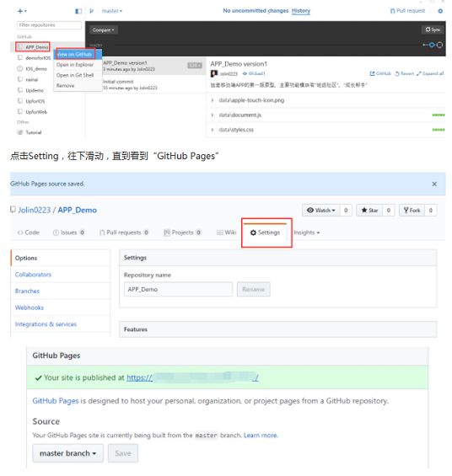Open the Compare dropdown
The image size is (452, 476).
click(104, 29)
